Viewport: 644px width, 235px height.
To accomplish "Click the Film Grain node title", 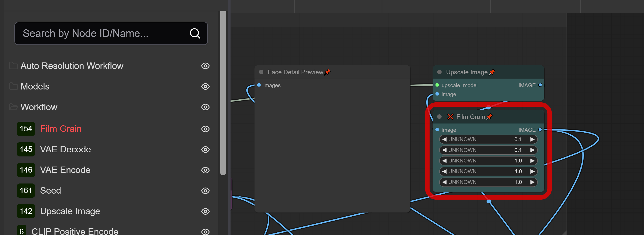I will [471, 117].
